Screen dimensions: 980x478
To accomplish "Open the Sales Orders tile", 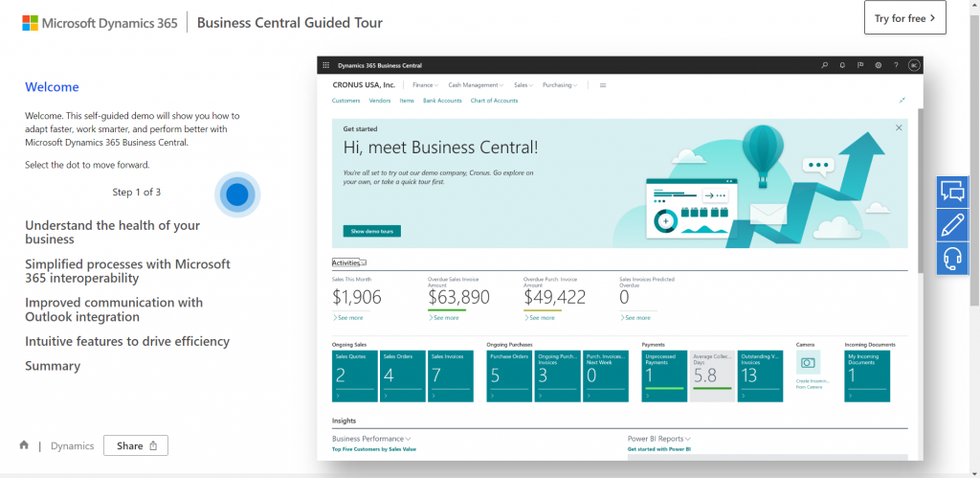I will tap(403, 376).
